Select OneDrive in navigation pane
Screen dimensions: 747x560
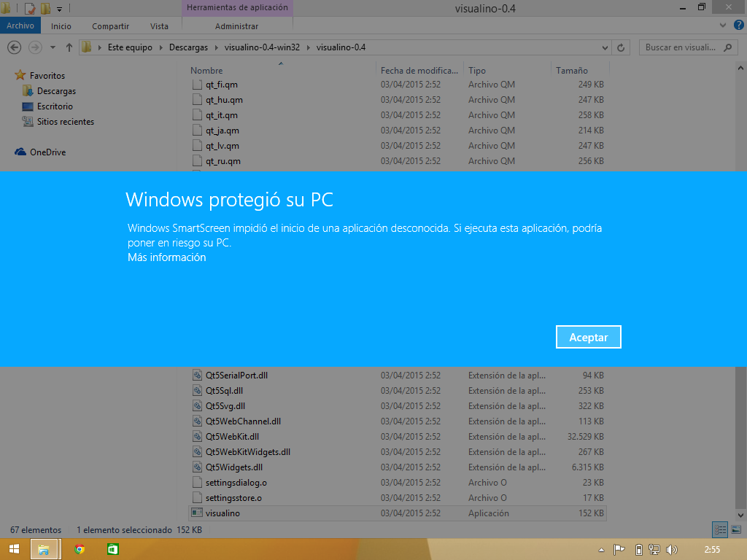click(x=47, y=152)
